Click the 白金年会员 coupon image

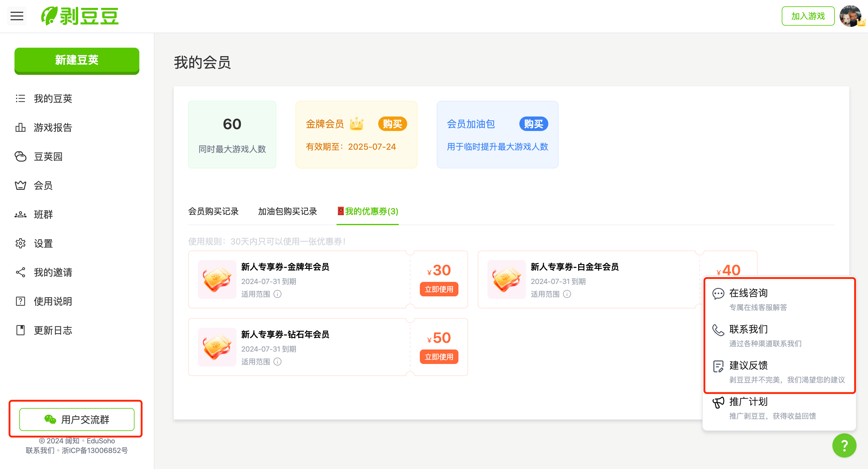pos(506,279)
